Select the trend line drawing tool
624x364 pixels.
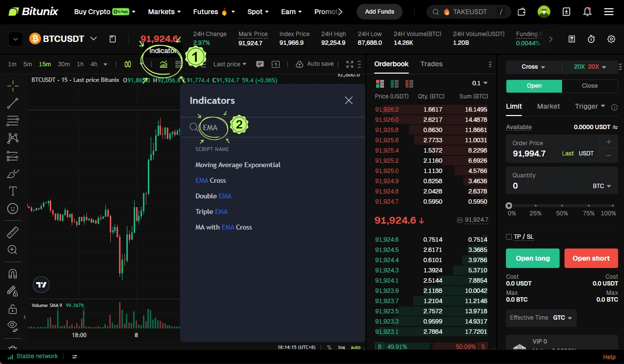[13, 103]
